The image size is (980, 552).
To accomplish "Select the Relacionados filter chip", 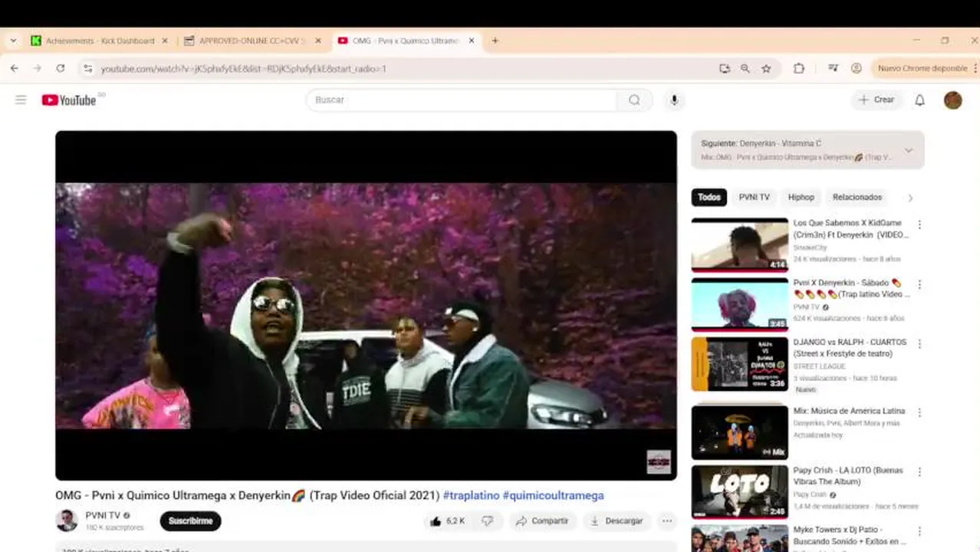I will (857, 197).
